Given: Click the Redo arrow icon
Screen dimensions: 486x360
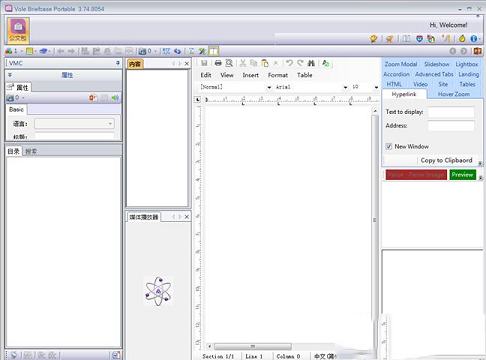Looking at the screenshot, I should (x=300, y=63).
